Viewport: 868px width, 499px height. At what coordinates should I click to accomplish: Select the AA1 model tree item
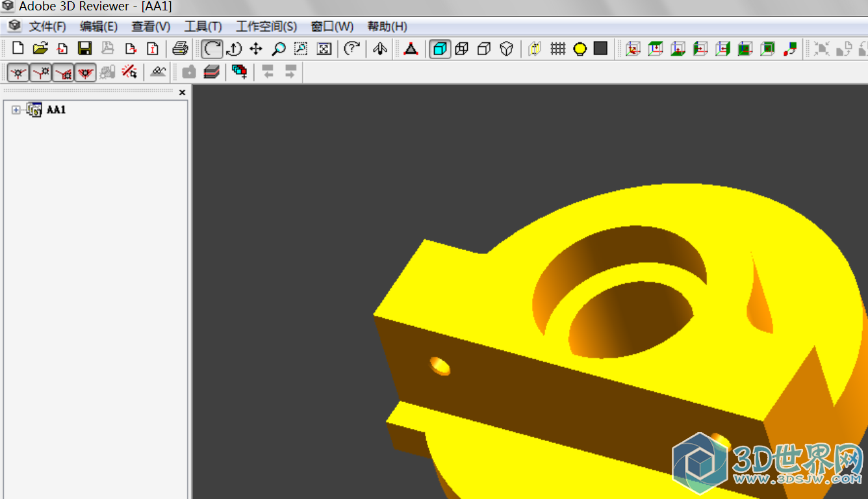(x=57, y=110)
